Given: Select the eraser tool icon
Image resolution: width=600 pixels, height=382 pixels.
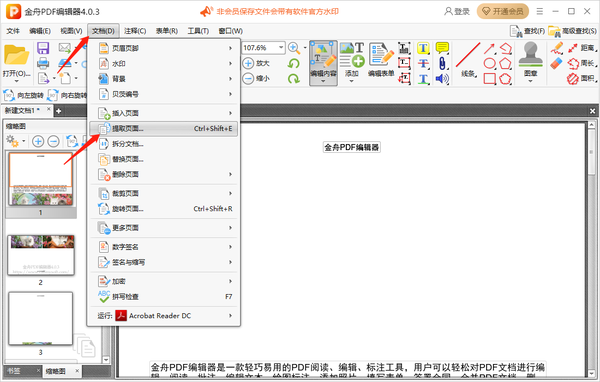Looking at the screenshot, I should point(556,63).
